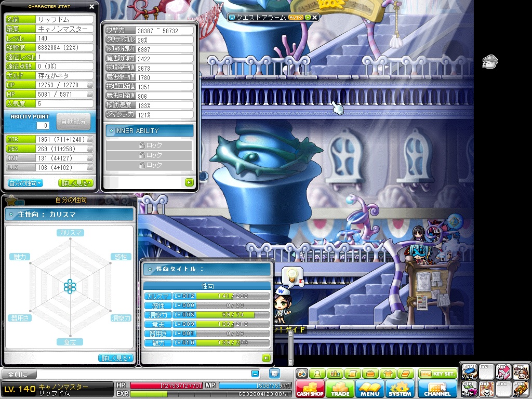The image size is (532, 399).
Task: Click the DEX ability point button
Action: tap(90, 149)
